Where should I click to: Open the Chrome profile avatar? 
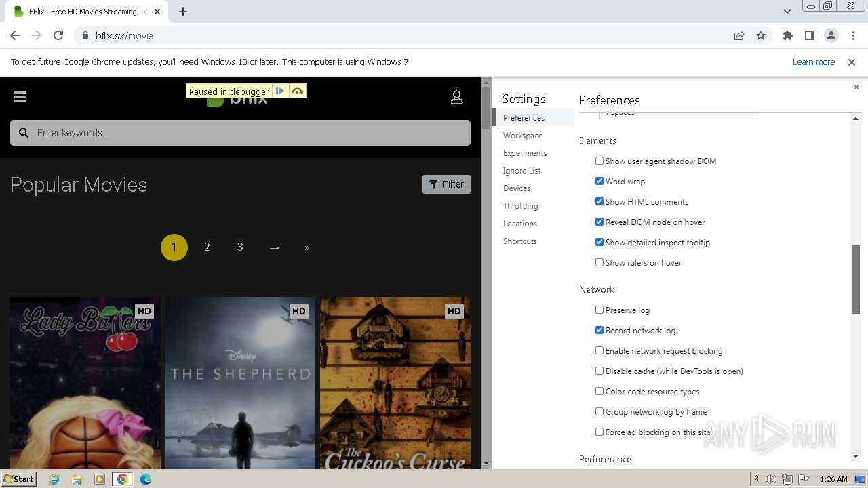point(831,35)
